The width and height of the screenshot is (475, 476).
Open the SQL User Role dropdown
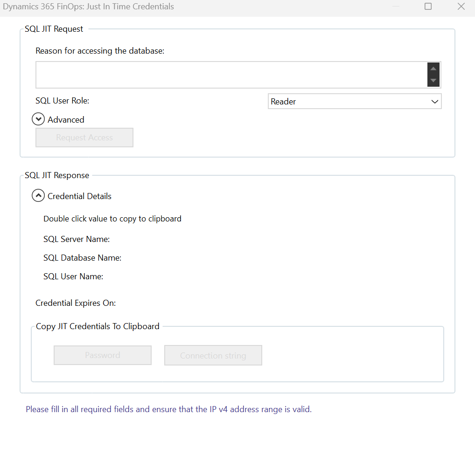pyautogui.click(x=355, y=101)
